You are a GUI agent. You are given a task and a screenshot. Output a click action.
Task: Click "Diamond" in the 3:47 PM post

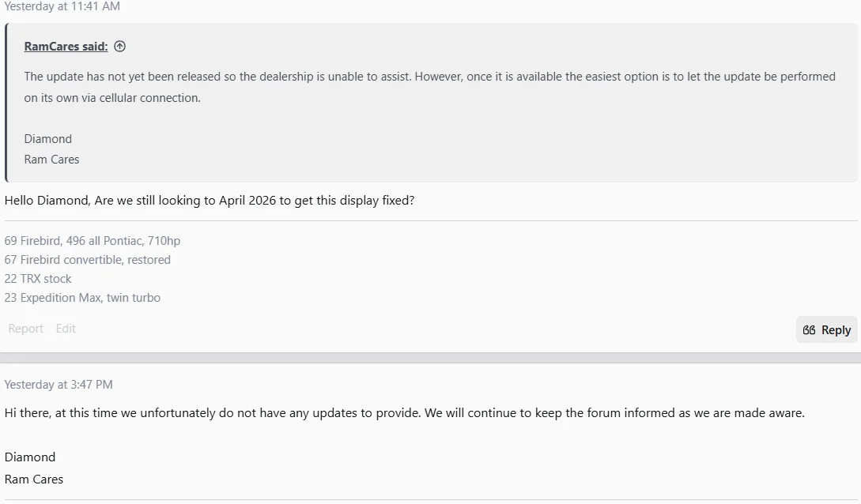30,457
